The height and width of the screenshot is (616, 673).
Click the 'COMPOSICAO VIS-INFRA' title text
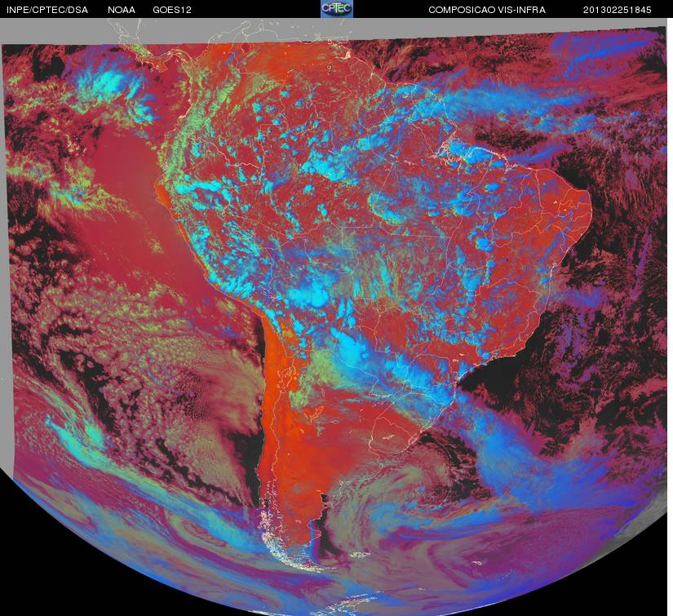pyautogui.click(x=487, y=10)
